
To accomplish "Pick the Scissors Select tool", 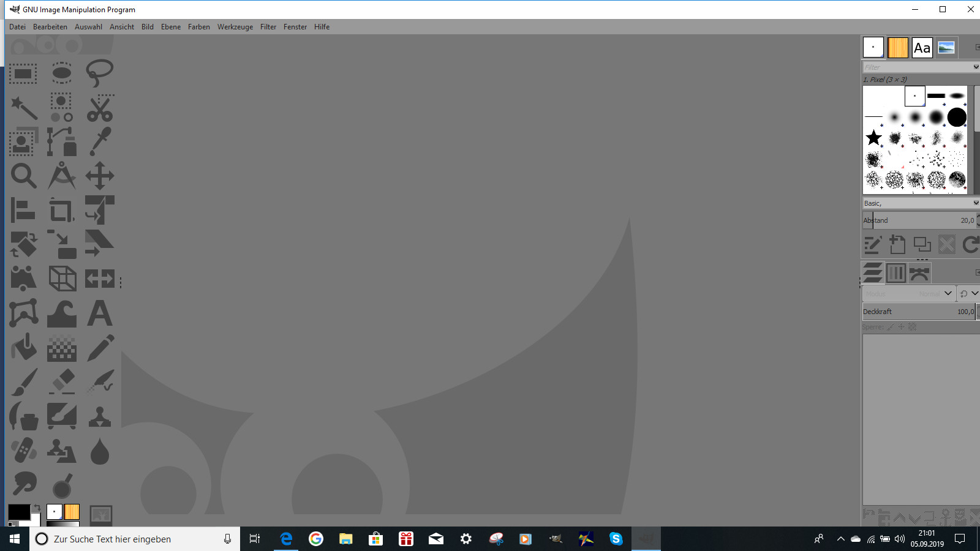I will pos(99,108).
